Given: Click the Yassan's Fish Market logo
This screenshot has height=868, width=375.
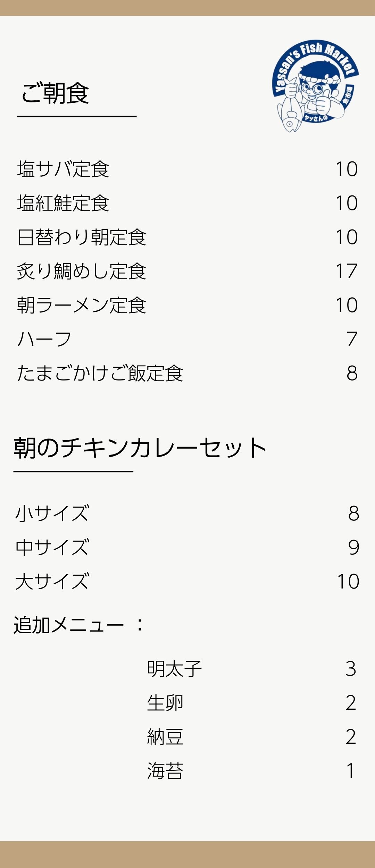Looking at the screenshot, I should click(315, 86).
